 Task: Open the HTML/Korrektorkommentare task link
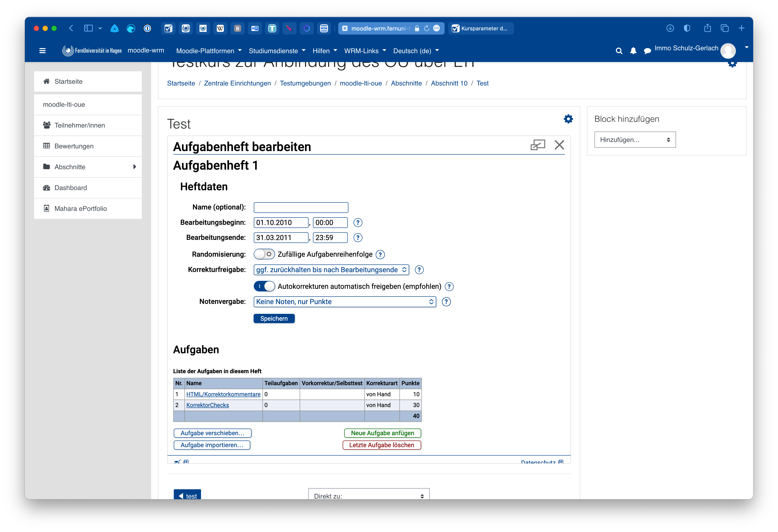pyautogui.click(x=223, y=394)
